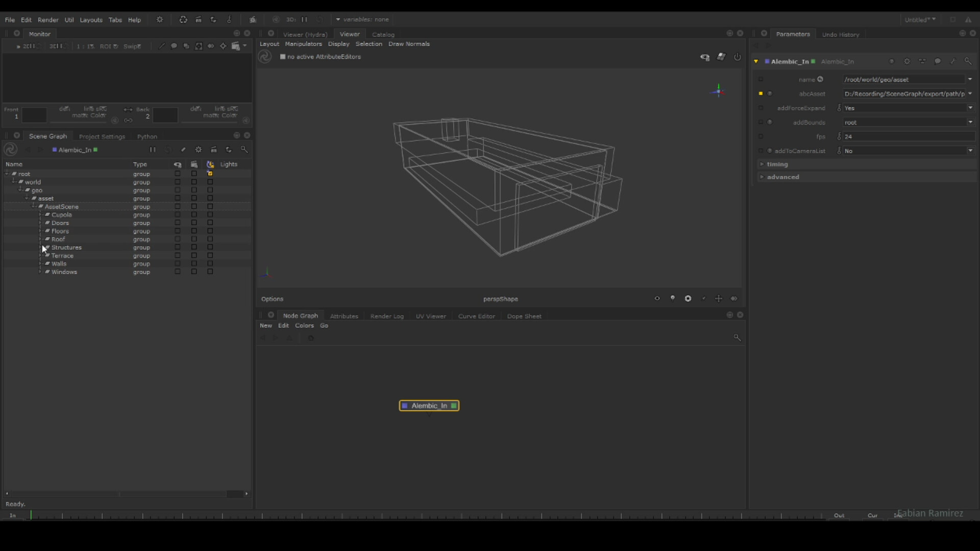The width and height of the screenshot is (980, 551).
Task: Switch to the Dope Sheet tab
Action: [524, 316]
